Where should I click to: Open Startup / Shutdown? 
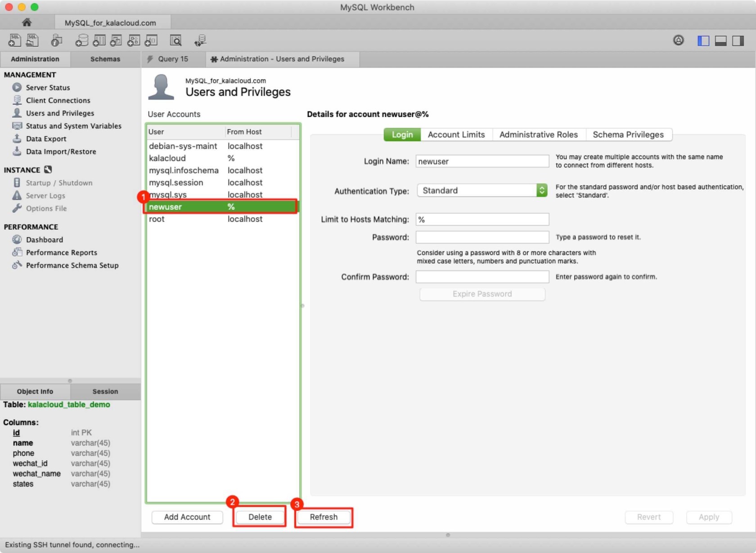click(59, 183)
